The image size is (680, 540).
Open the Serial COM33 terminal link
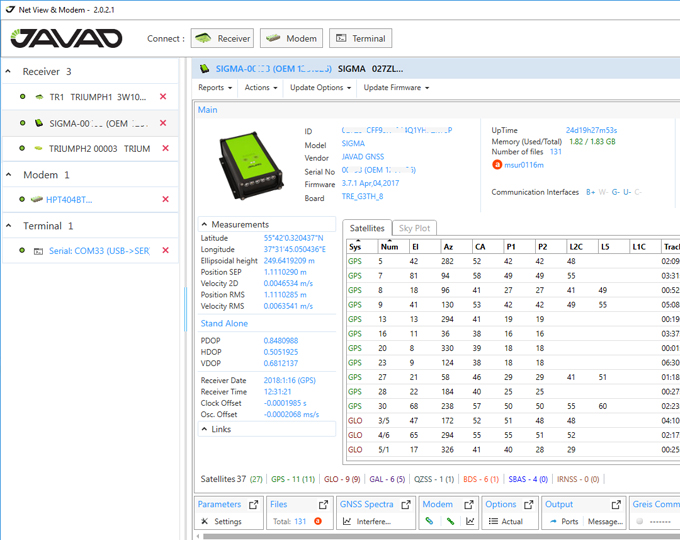point(99,250)
